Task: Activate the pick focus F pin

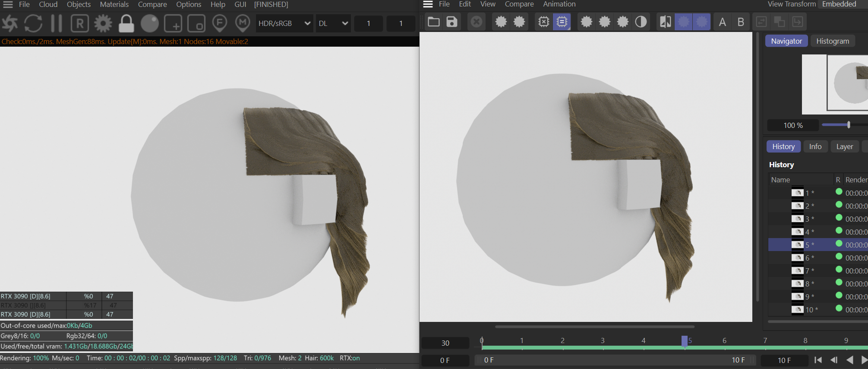Action: click(220, 23)
